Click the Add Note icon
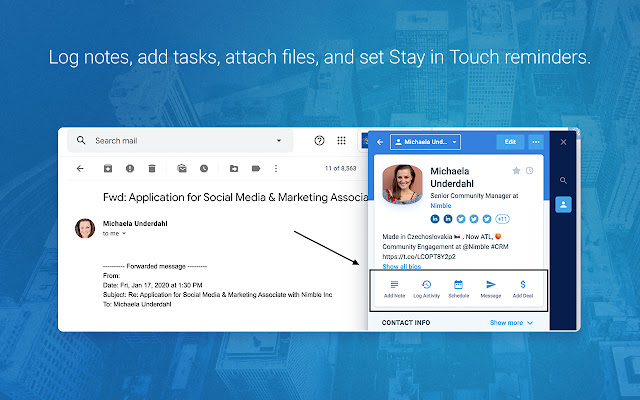The width and height of the screenshot is (640, 400). click(x=394, y=289)
